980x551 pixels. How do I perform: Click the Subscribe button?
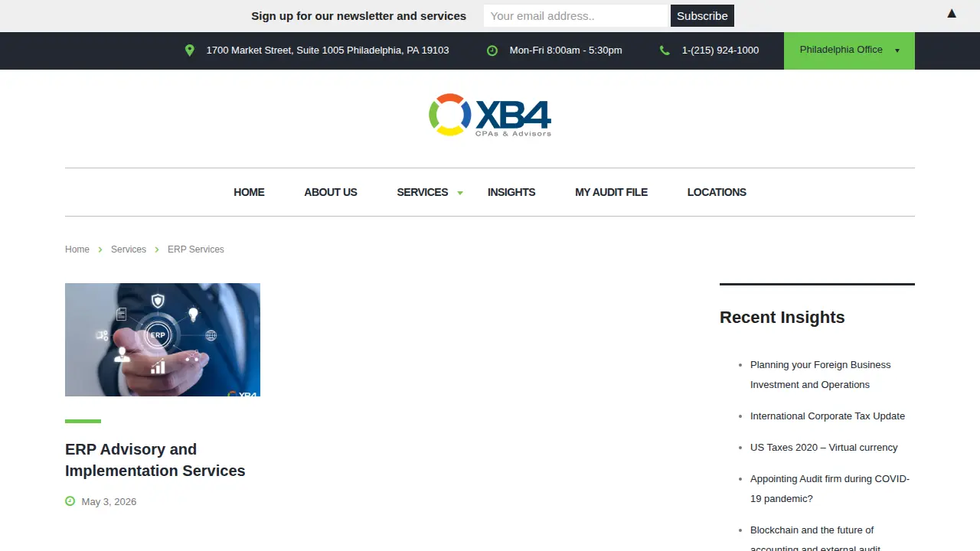702,16
